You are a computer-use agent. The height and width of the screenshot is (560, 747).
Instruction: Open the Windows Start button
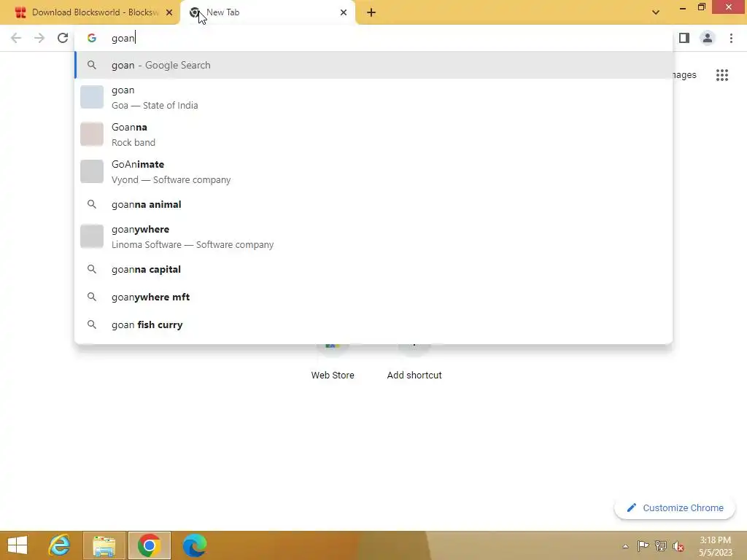tap(18, 545)
